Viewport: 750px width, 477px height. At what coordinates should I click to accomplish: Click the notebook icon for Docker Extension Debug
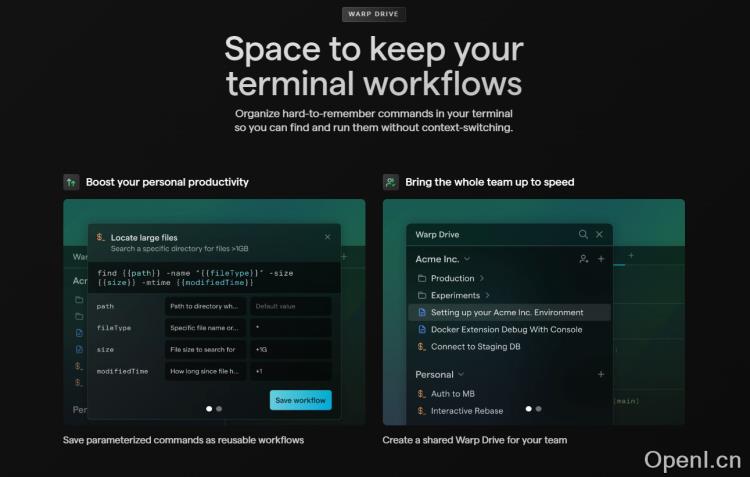click(x=422, y=329)
